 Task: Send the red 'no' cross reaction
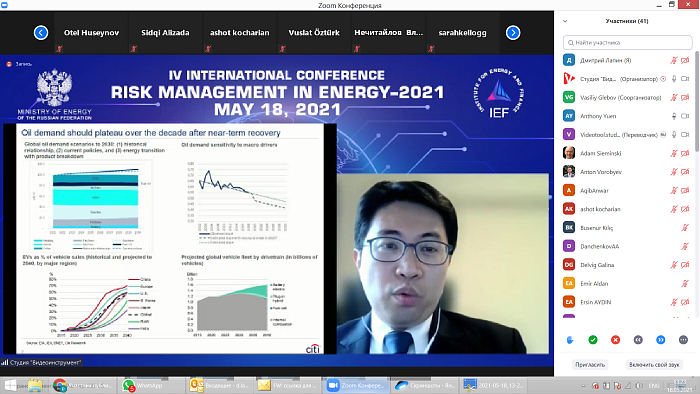616,340
